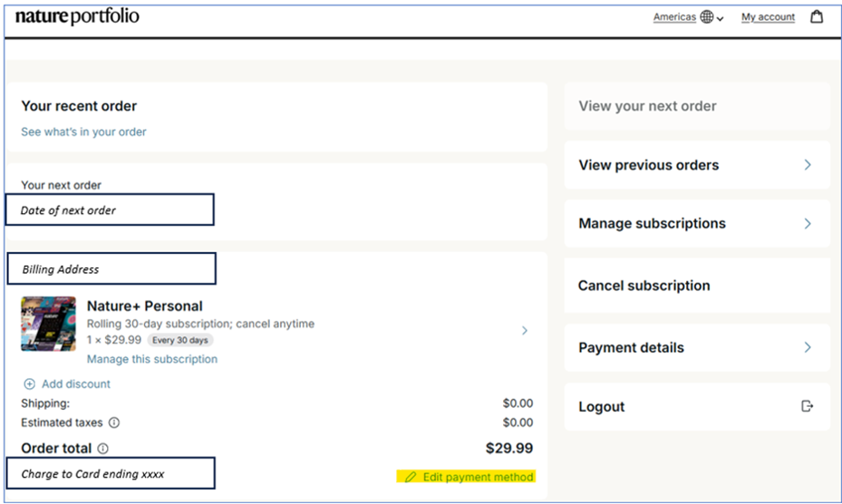Expand View previous orders chevron
Viewport: 842px width, 504px height.
coord(808,165)
